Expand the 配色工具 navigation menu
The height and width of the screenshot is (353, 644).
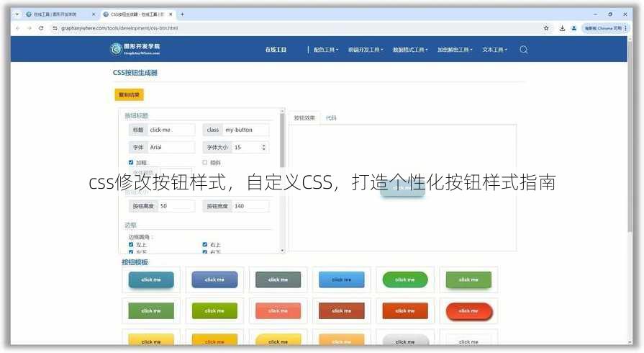pyautogui.click(x=326, y=50)
